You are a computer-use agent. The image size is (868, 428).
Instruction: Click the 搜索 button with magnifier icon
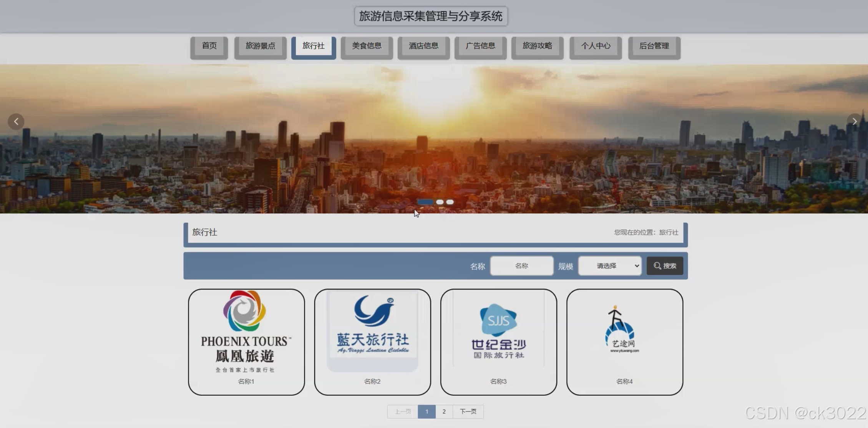(665, 266)
